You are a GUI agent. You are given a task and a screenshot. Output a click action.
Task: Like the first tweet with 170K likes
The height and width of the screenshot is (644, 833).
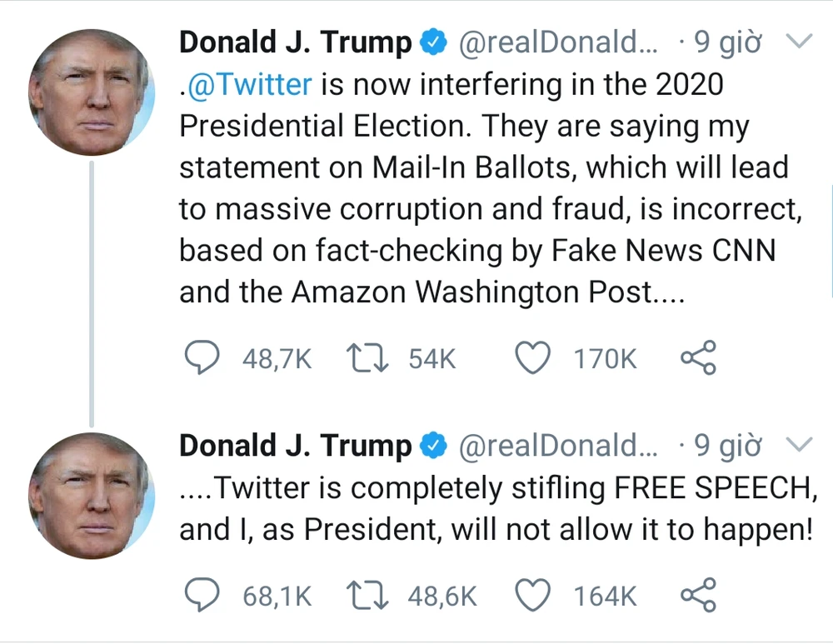[534, 359]
